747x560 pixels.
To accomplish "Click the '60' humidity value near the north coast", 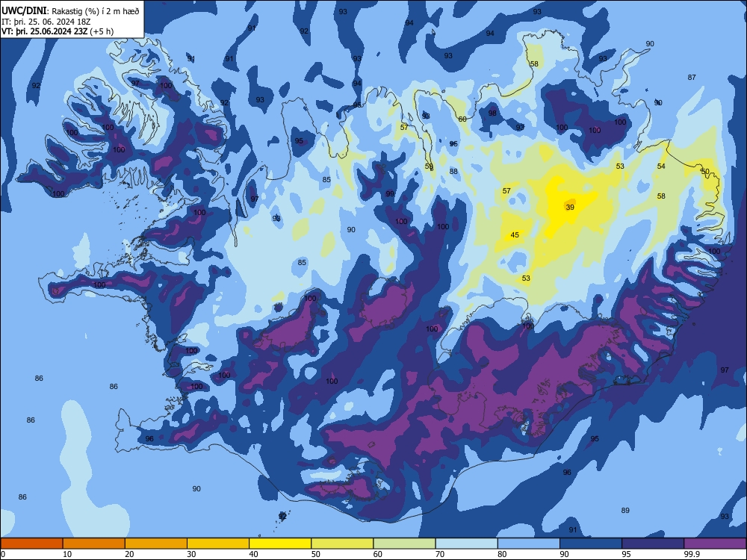I will click(x=462, y=119).
